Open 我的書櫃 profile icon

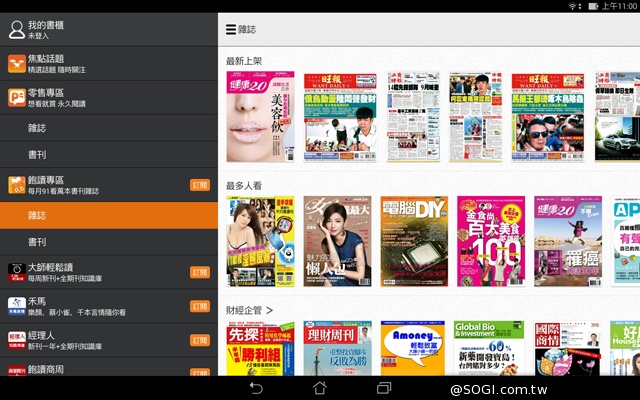click(x=16, y=29)
